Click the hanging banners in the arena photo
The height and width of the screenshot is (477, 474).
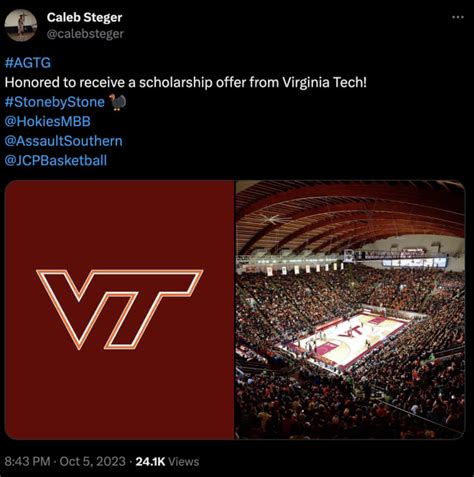(305, 269)
